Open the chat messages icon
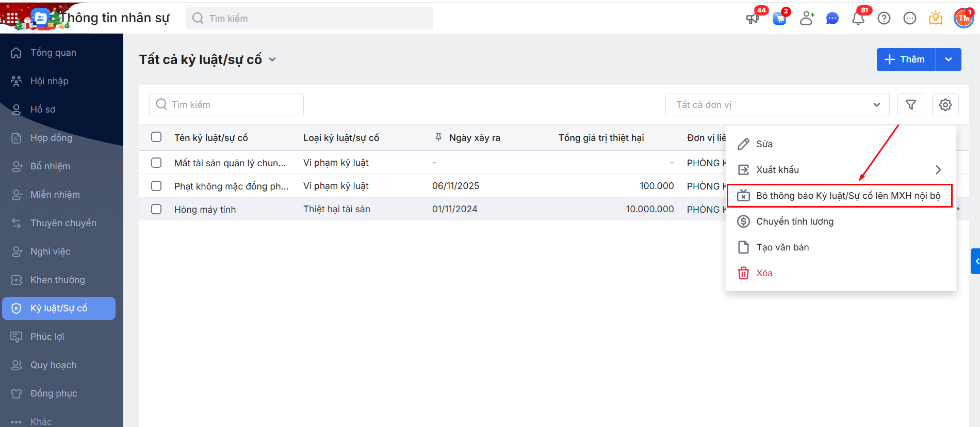The image size is (980, 427). (x=832, y=19)
